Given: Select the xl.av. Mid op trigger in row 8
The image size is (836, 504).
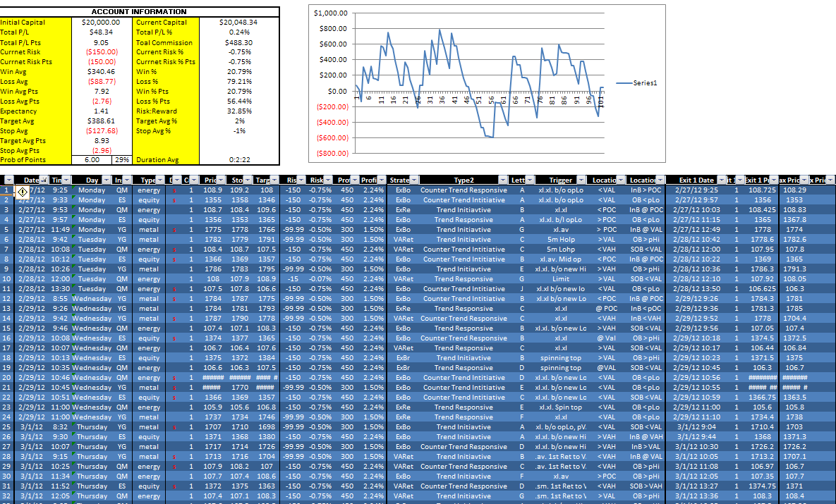Looking at the screenshot, I should tap(560, 259).
